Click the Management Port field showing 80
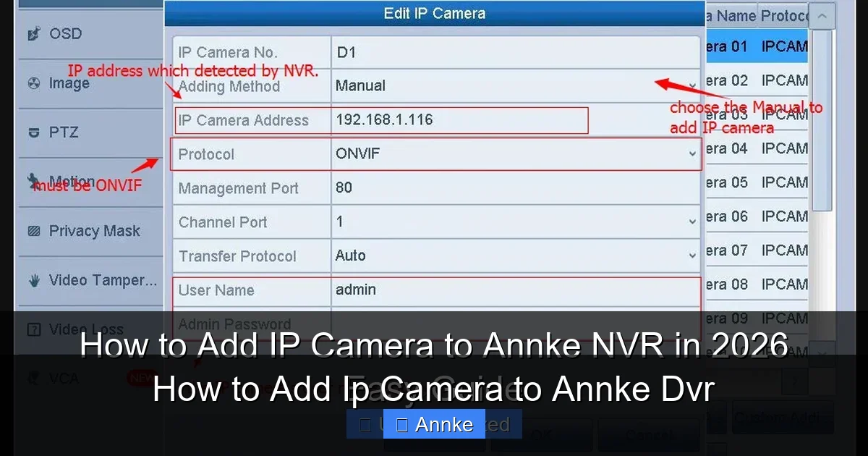 516,188
